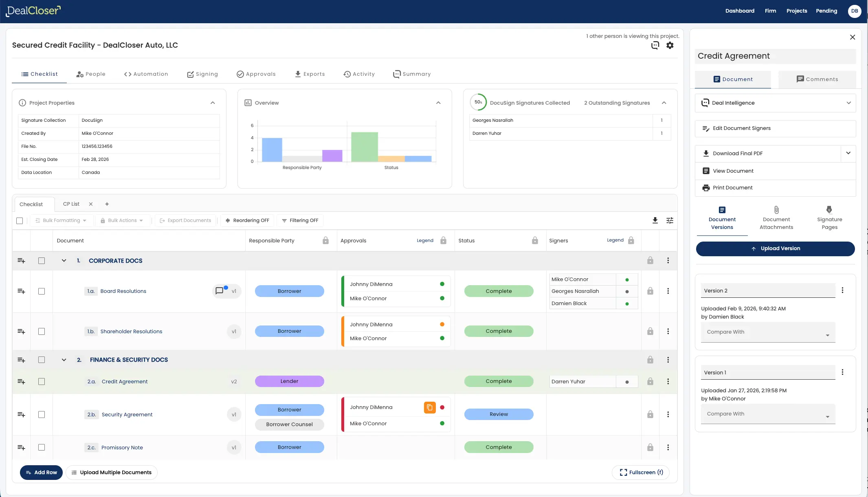Tick the Promissory Note checkbox
868x497 pixels.
[42, 447]
